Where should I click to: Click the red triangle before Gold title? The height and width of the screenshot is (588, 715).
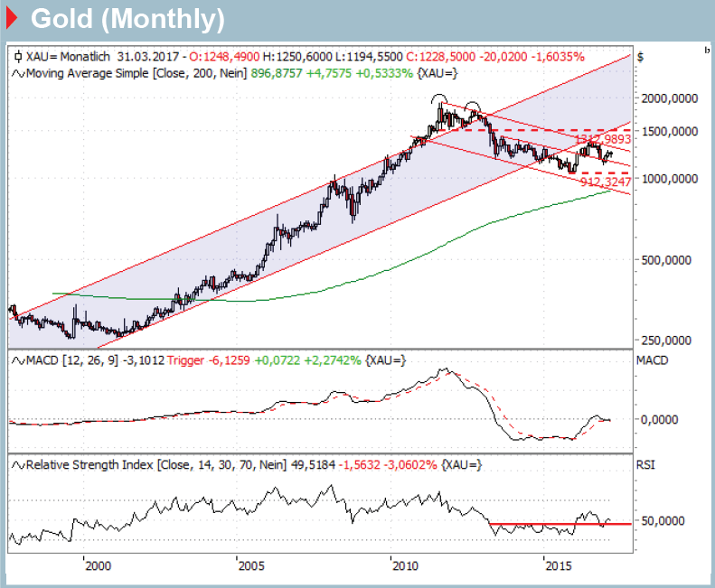(x=12, y=19)
